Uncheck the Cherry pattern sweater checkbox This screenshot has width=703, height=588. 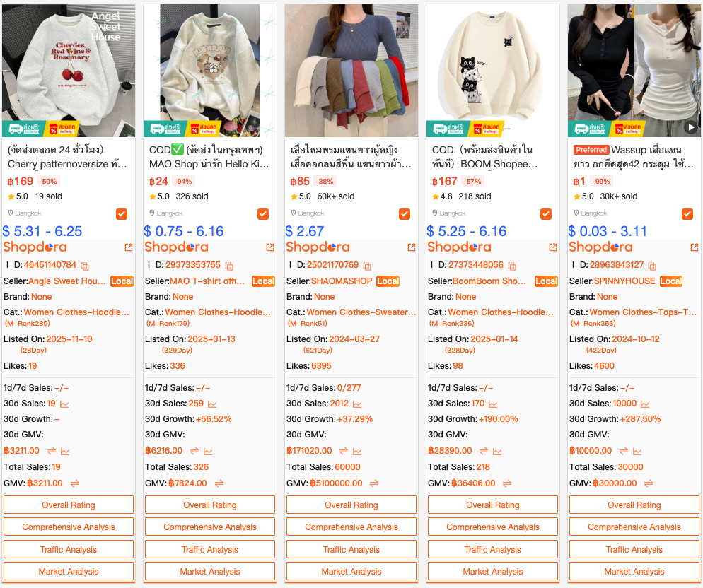(x=122, y=213)
